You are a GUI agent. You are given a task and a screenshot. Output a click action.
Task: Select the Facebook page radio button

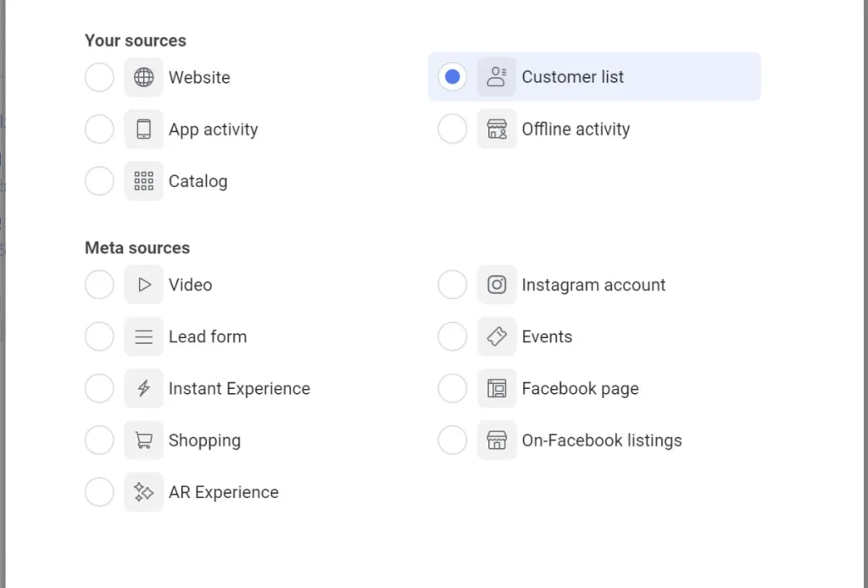pos(452,389)
